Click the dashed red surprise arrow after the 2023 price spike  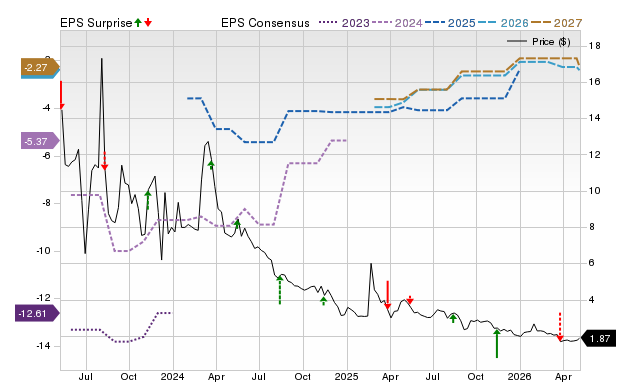click(x=104, y=161)
